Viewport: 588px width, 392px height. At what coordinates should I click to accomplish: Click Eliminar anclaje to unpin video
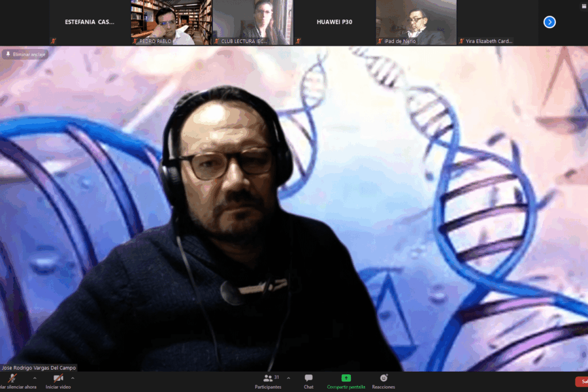tap(26, 54)
